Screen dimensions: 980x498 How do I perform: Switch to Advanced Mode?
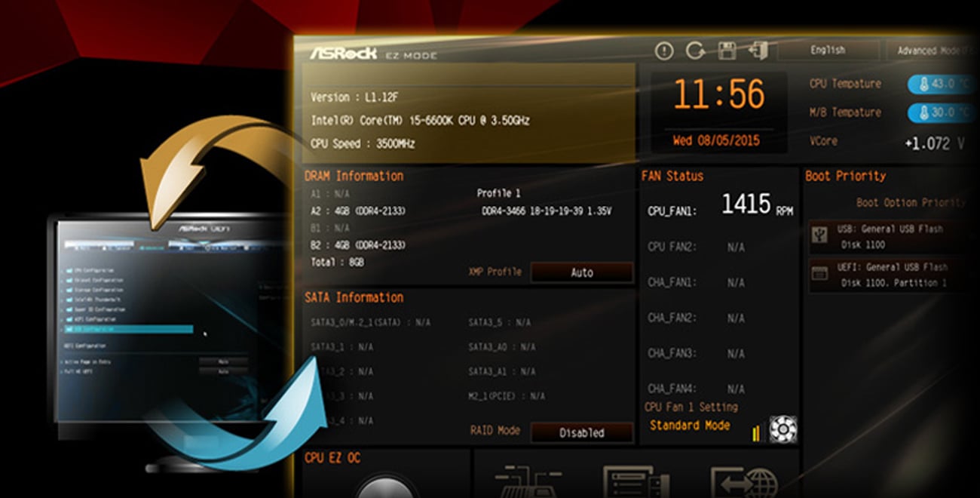[932, 51]
